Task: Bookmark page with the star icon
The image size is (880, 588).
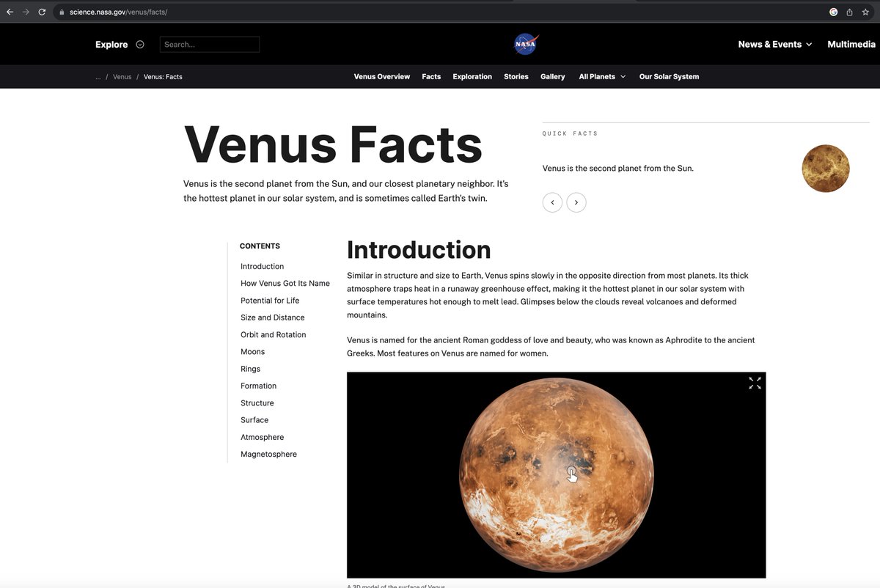Action: (865, 12)
